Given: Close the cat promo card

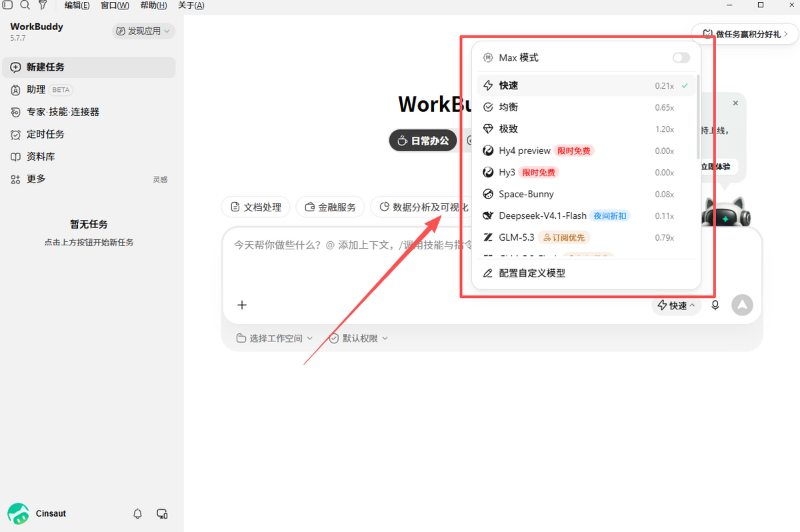Looking at the screenshot, I should (735, 103).
